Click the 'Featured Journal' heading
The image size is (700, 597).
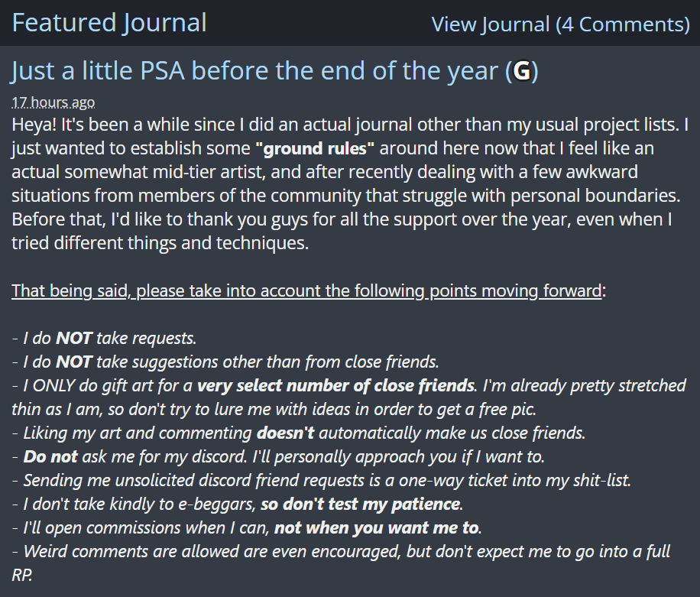point(109,23)
